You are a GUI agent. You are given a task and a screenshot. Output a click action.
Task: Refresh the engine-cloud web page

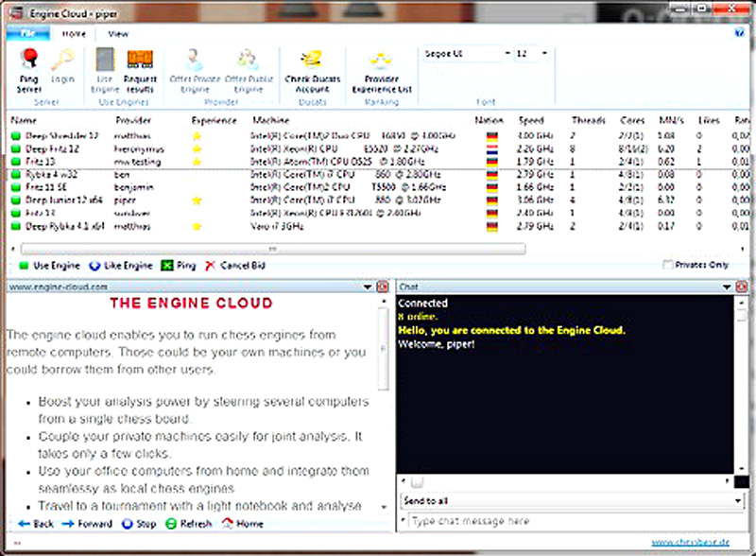pos(188,524)
